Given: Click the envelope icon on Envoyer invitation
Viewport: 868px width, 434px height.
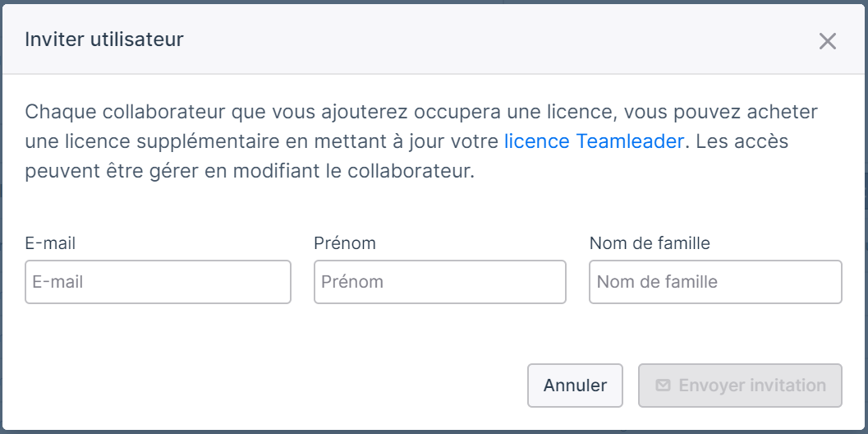Looking at the screenshot, I should (663, 386).
